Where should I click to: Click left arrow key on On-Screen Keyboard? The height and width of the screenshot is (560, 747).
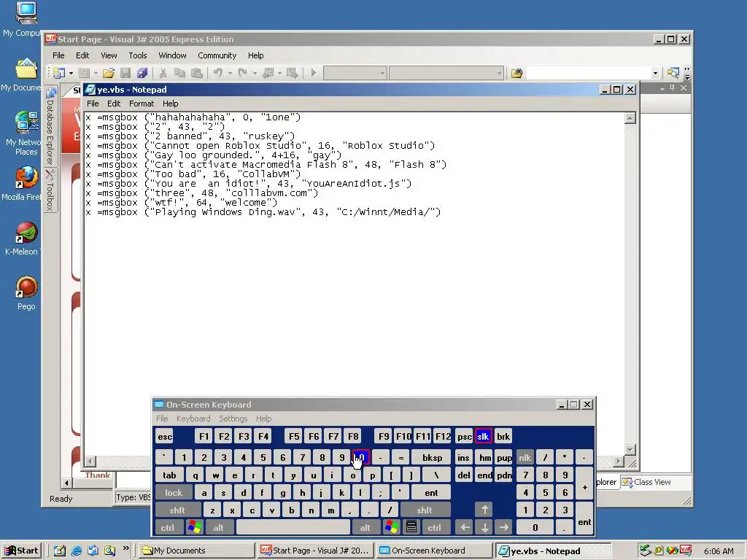click(465, 527)
